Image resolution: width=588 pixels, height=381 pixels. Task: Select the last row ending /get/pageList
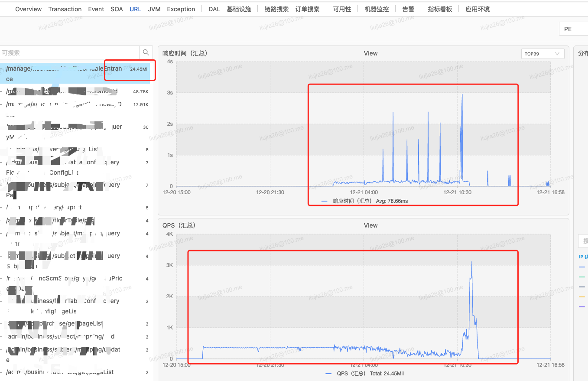point(75,372)
